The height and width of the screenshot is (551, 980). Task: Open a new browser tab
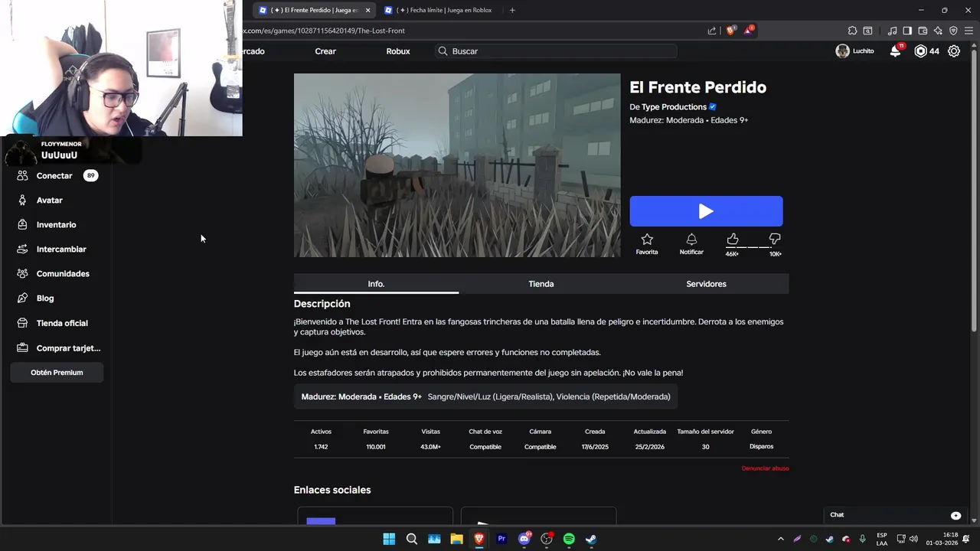[512, 10]
